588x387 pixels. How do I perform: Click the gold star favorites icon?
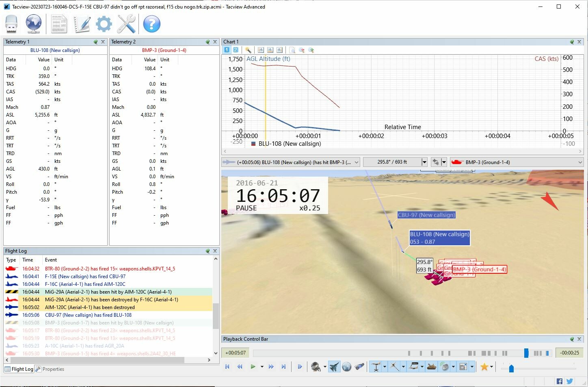tap(484, 367)
